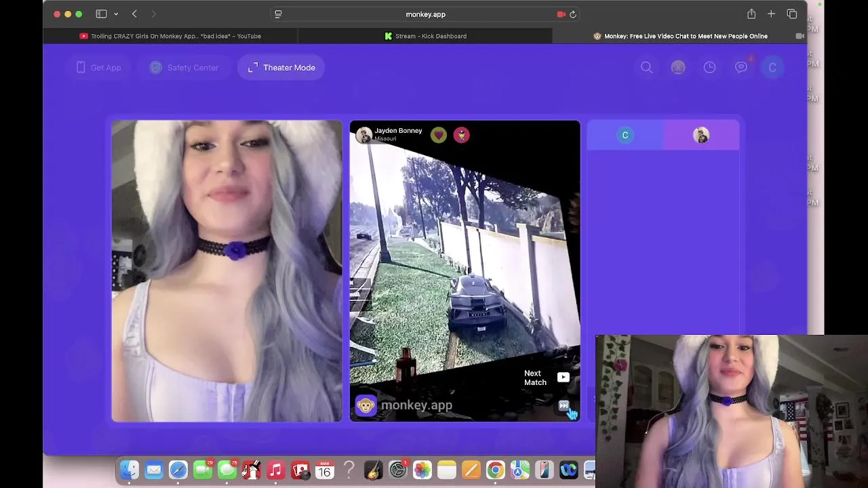Switch to the YouTube Trolling CRAZY Girls tab
The height and width of the screenshot is (488, 868).
click(170, 36)
